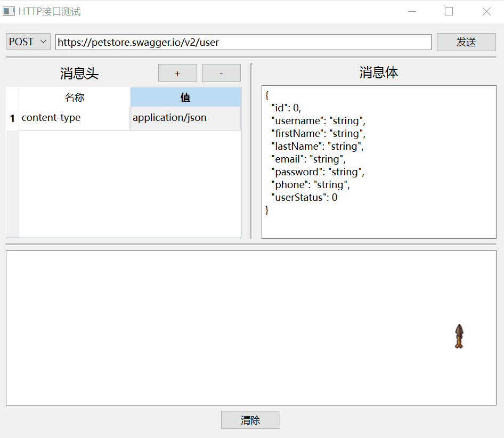
Task: Select the application/json value cell
Action: pyautogui.click(x=185, y=118)
